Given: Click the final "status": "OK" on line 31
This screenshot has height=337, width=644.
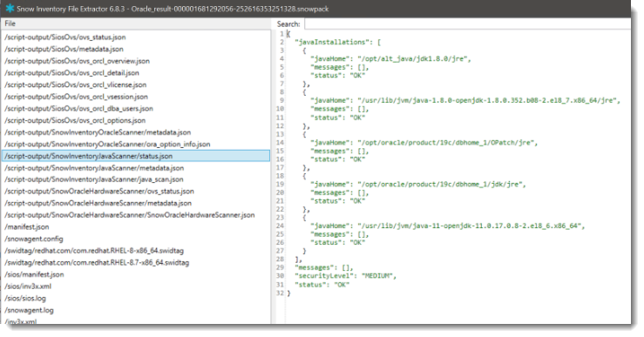Looking at the screenshot, I should [x=322, y=285].
